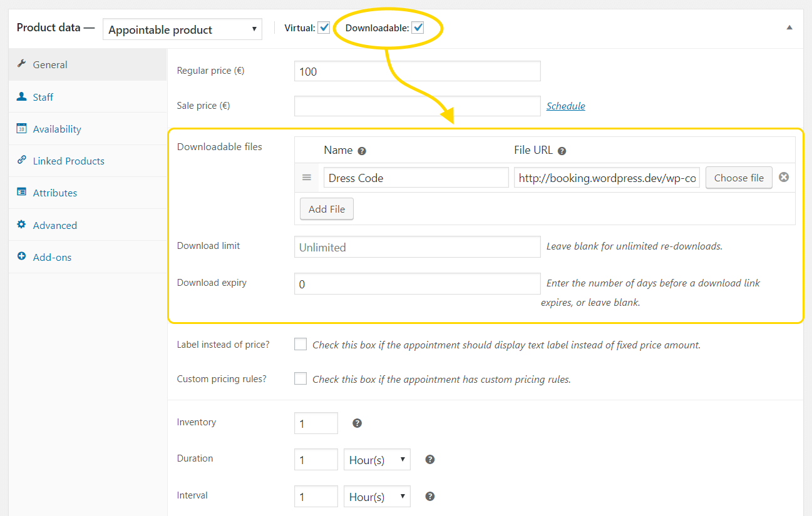Switch to the Attributes tab
The width and height of the screenshot is (812, 516).
click(x=88, y=193)
